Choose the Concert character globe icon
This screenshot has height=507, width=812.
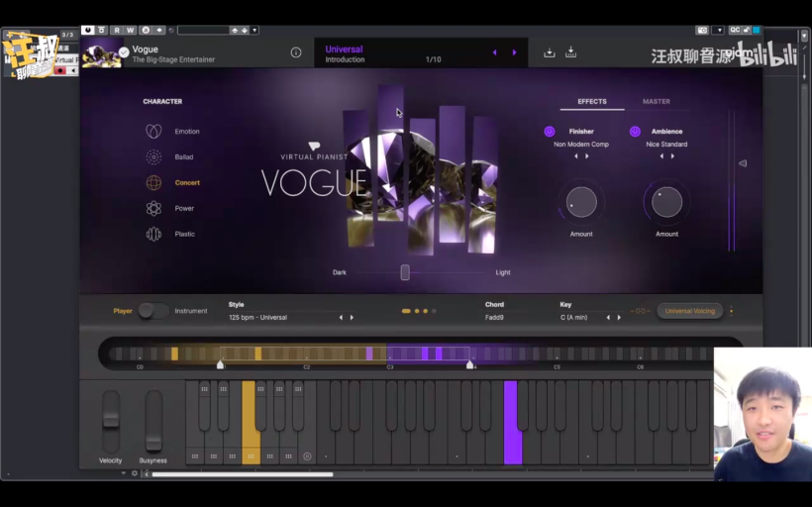(153, 183)
